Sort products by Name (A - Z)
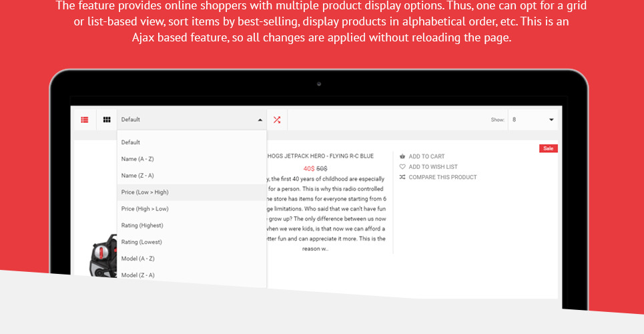The height and width of the screenshot is (334, 644). point(137,159)
